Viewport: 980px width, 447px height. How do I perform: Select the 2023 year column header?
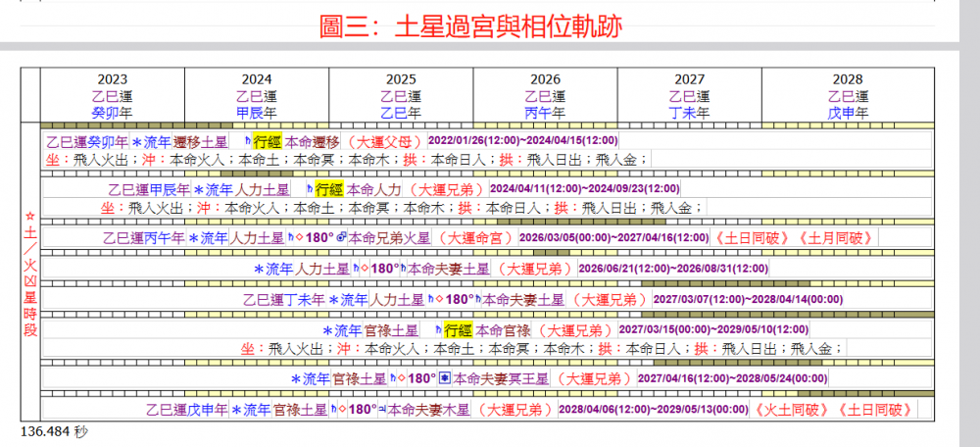coord(112,80)
